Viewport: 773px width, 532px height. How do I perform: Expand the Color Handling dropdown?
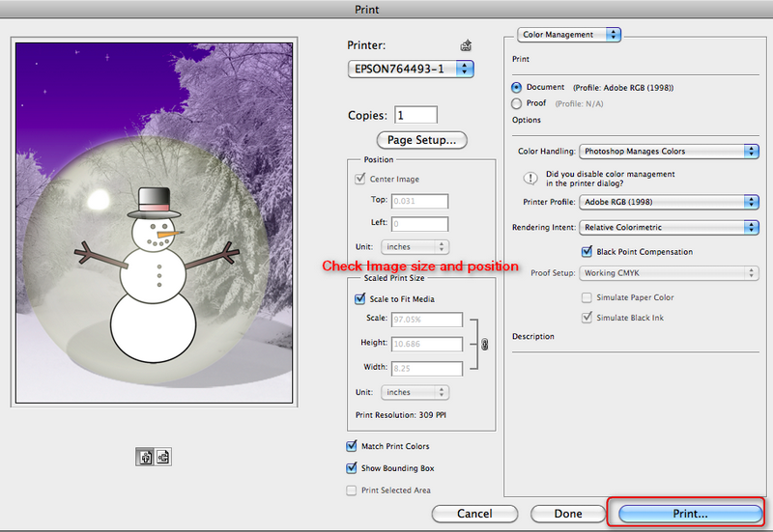[x=668, y=152]
